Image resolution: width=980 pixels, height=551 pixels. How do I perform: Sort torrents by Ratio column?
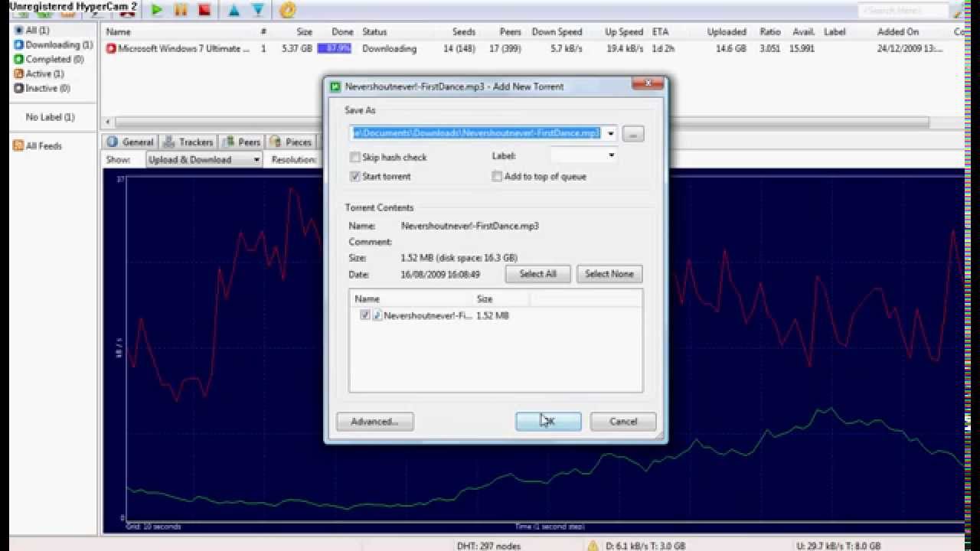click(x=770, y=31)
